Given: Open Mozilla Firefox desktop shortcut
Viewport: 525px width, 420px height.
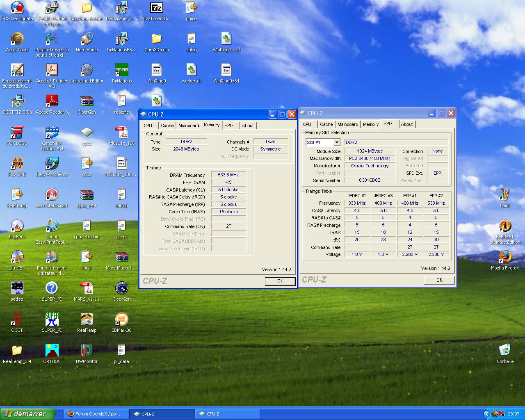Looking at the screenshot, I should [505, 260].
